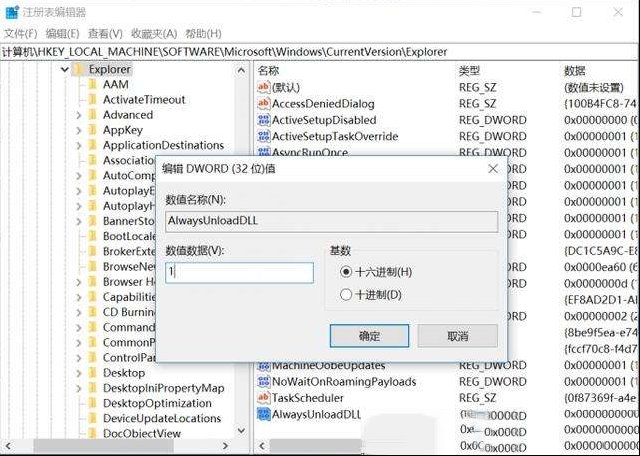The height and width of the screenshot is (456, 640).
Task: Click the ApplicationDestinations folder icon
Action: (93, 145)
